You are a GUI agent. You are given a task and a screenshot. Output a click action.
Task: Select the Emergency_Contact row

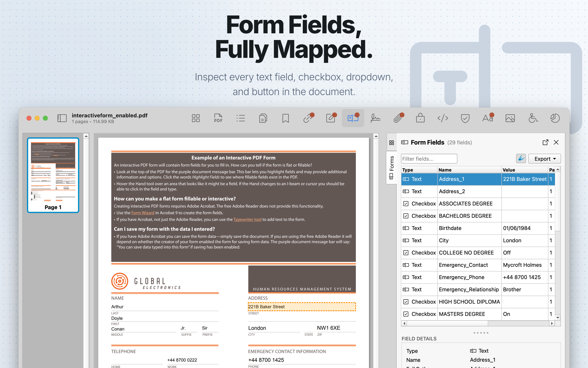pyautogui.click(x=478, y=265)
